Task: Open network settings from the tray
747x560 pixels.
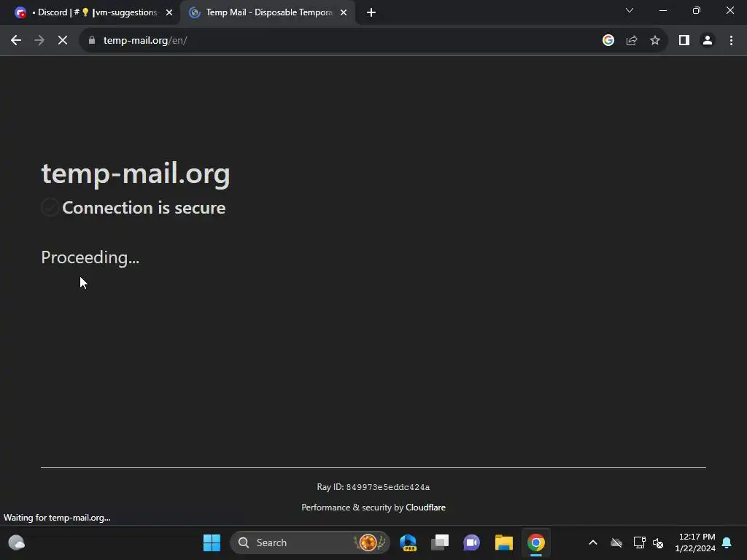Action: [639, 542]
